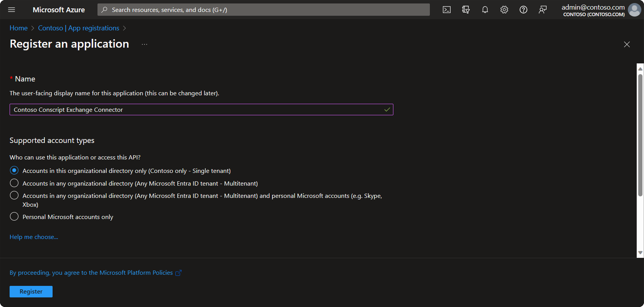
Task: Click the user avatar picture
Action: point(634,10)
